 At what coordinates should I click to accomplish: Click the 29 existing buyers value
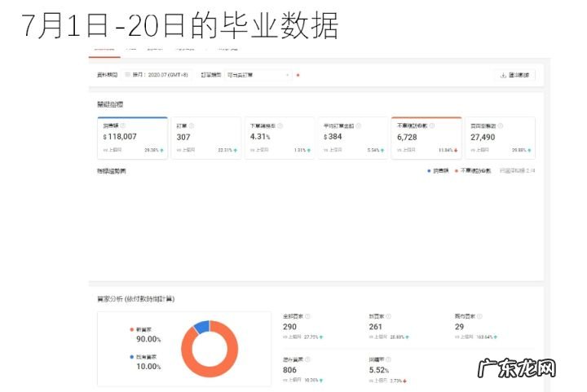[459, 327]
